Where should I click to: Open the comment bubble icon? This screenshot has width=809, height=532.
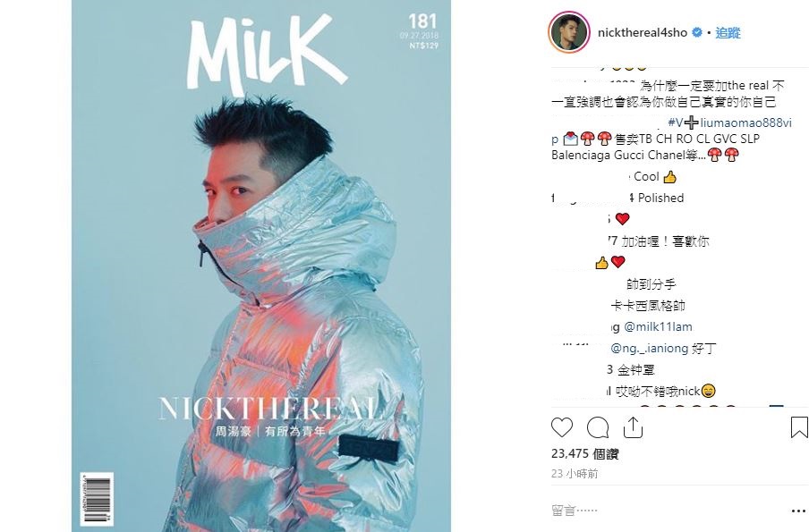tap(598, 428)
